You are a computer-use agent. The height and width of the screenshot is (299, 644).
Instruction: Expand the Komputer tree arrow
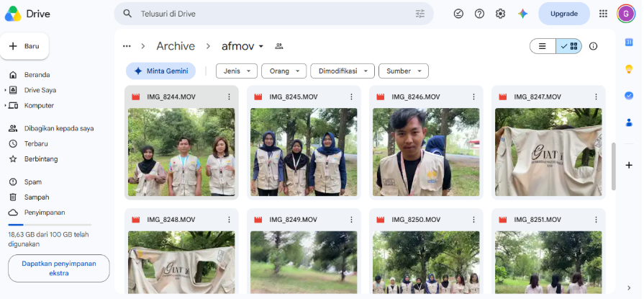(5, 105)
